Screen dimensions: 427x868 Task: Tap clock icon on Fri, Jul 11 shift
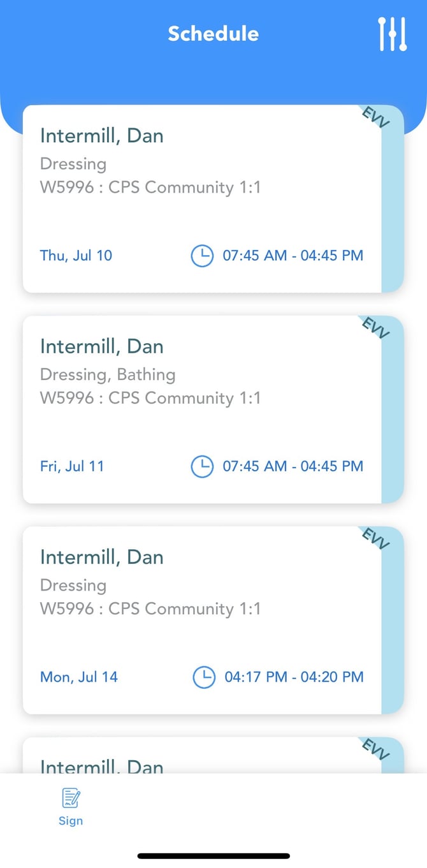(x=202, y=466)
